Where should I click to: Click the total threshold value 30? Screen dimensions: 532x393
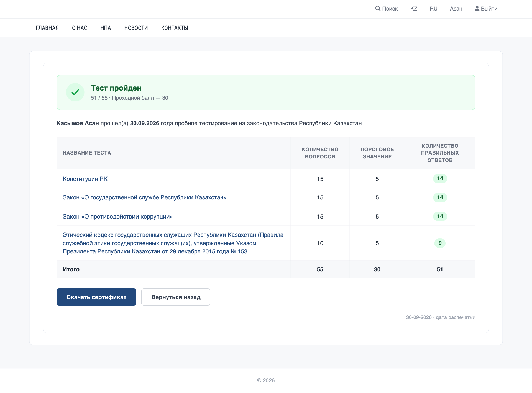click(377, 269)
